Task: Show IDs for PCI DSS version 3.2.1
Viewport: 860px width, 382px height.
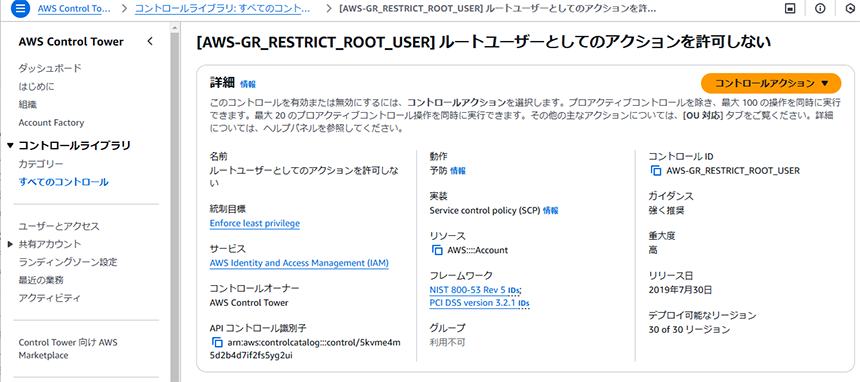Action: tap(524, 304)
